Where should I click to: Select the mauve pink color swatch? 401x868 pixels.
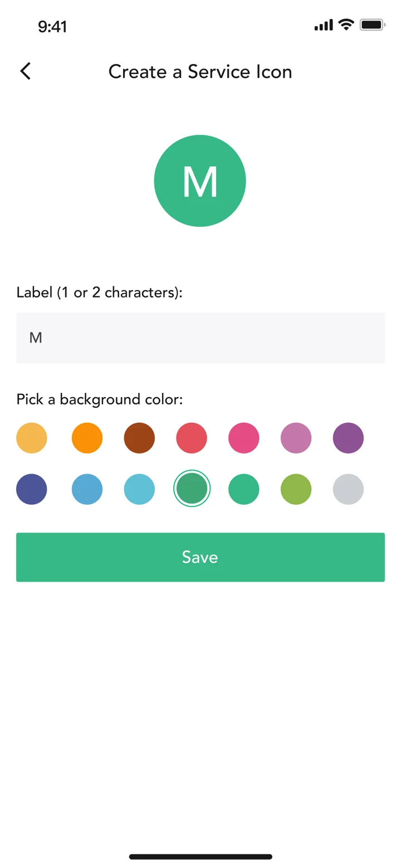click(296, 438)
